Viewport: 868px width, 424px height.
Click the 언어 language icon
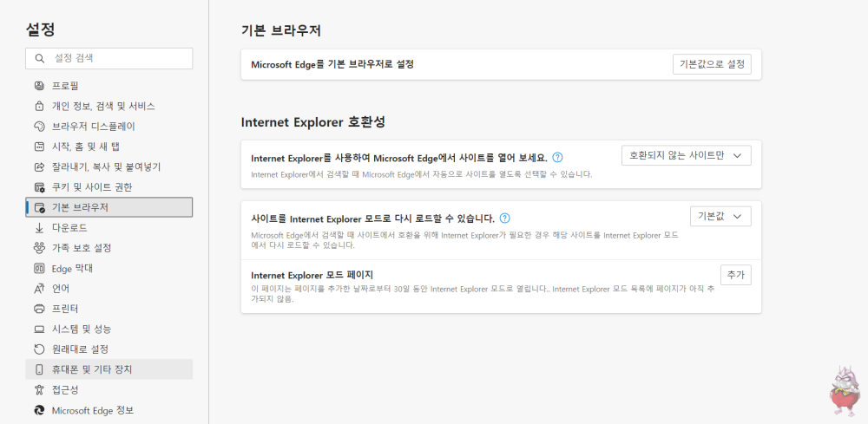click(39, 289)
